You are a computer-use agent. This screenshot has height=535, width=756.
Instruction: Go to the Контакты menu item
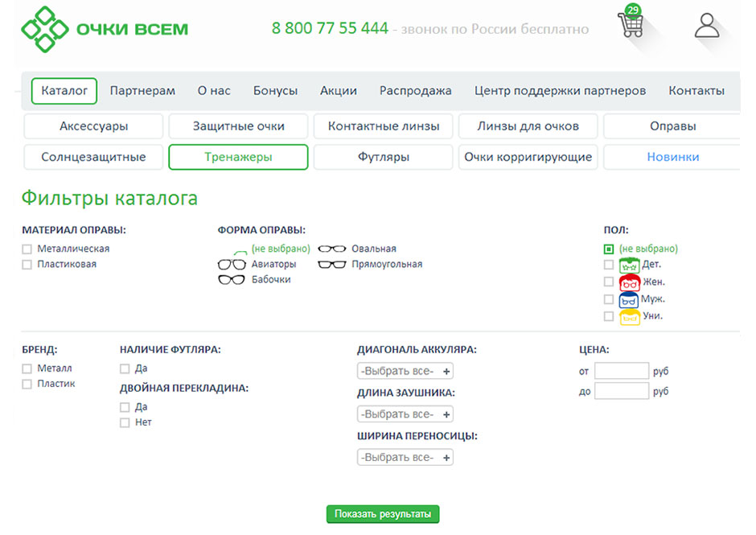[x=696, y=91]
